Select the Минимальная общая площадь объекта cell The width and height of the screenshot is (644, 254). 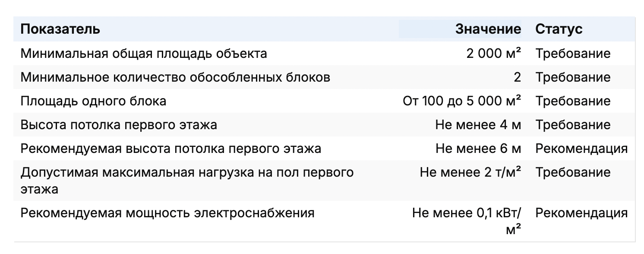coord(144,54)
